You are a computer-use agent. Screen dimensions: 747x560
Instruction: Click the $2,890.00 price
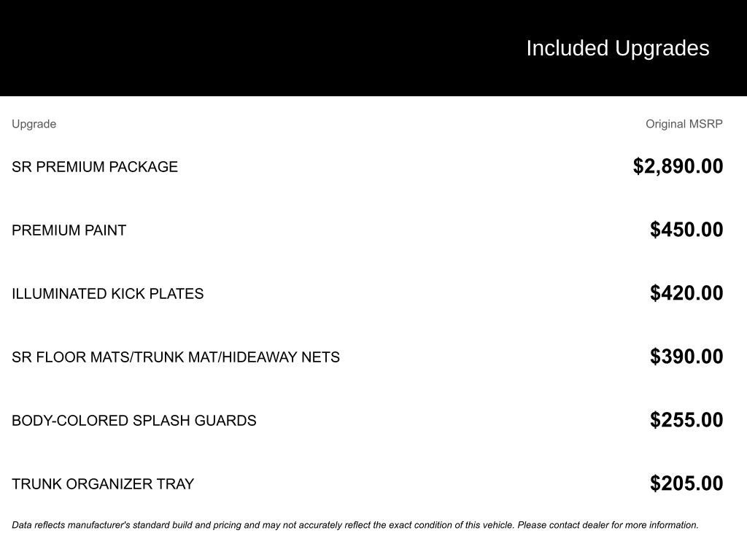tap(678, 166)
